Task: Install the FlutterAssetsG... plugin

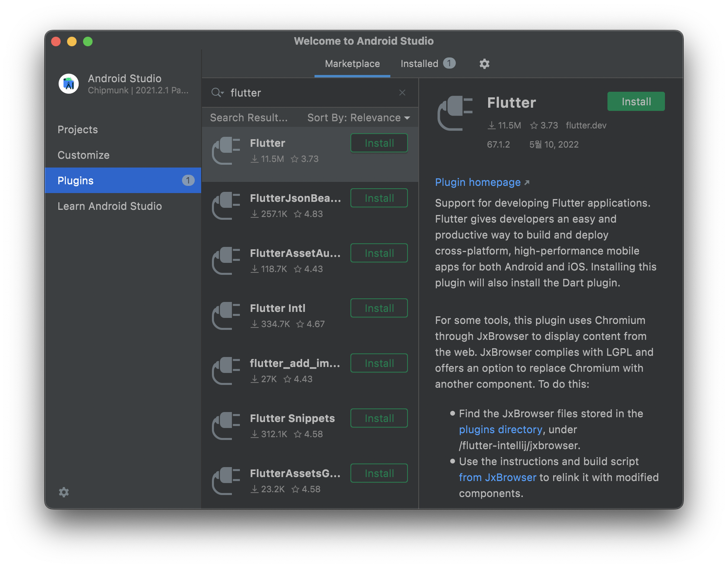Action: tap(379, 473)
